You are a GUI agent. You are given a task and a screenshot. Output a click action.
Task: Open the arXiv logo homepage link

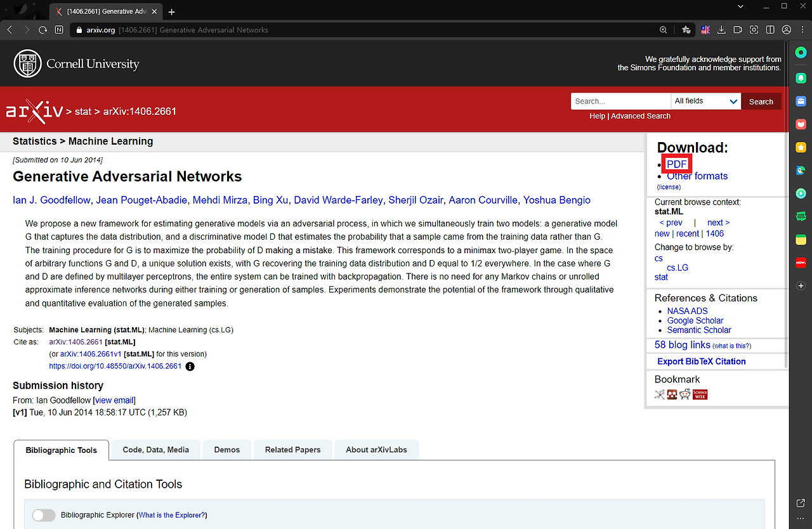point(35,108)
